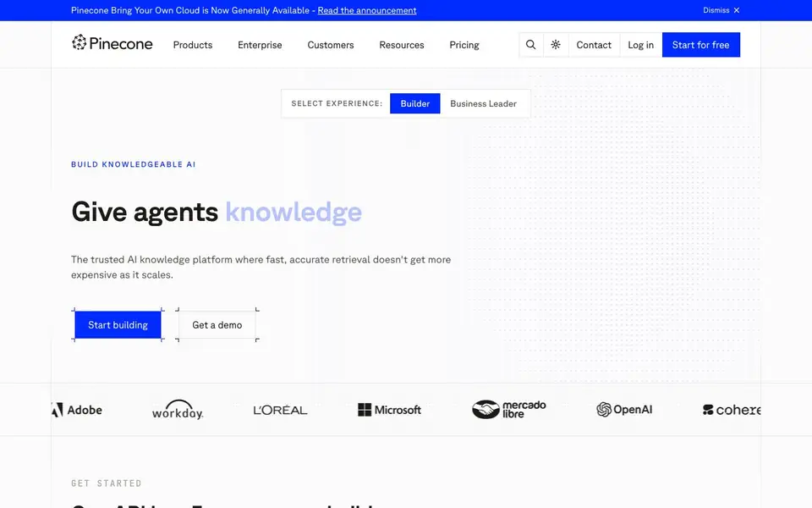Toggle the light/dark theme sun icon
Viewport: 812px width, 508px height.
click(556, 45)
